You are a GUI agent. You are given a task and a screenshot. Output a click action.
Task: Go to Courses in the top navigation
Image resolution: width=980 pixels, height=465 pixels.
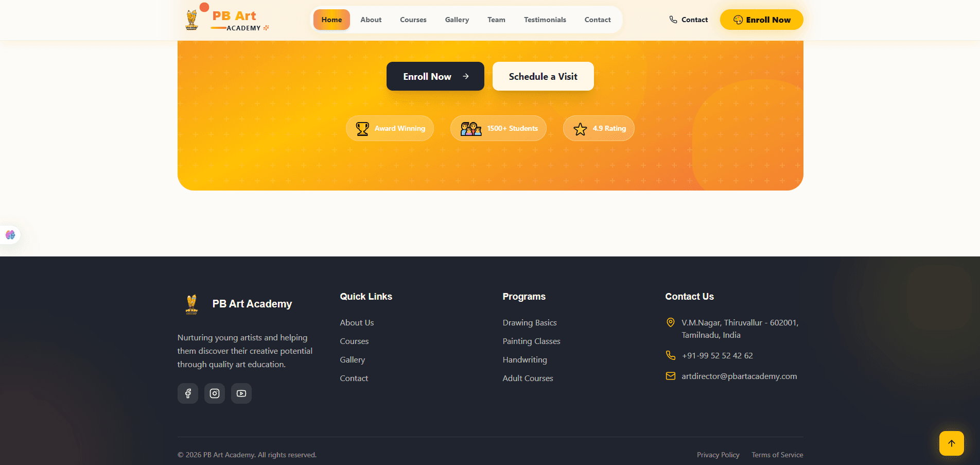pos(413,20)
